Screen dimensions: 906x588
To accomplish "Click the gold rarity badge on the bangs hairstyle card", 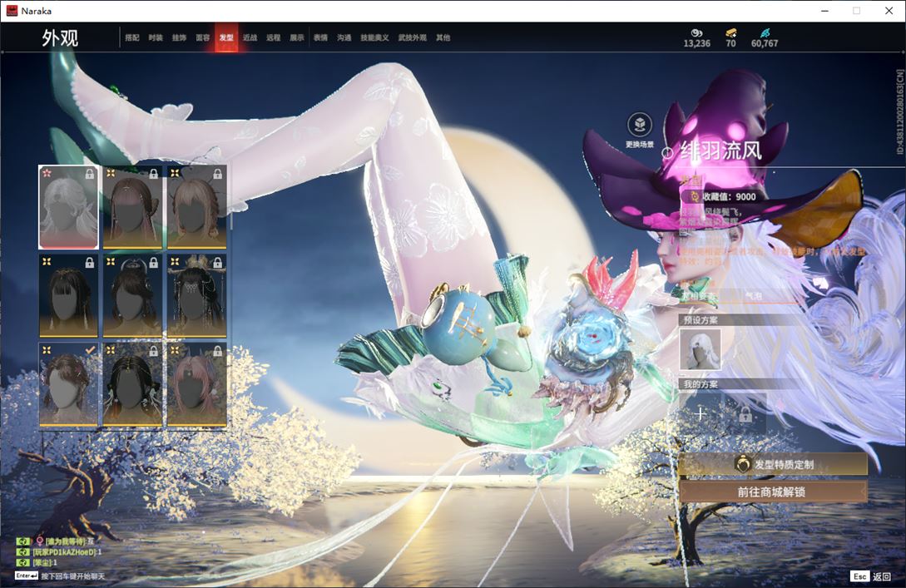I will [47, 262].
